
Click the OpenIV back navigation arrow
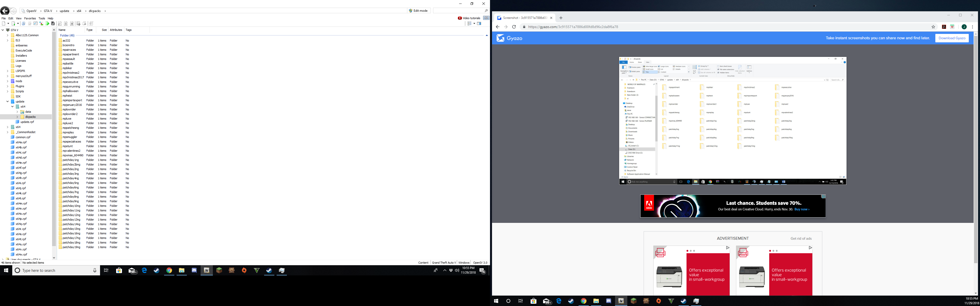point(5,11)
